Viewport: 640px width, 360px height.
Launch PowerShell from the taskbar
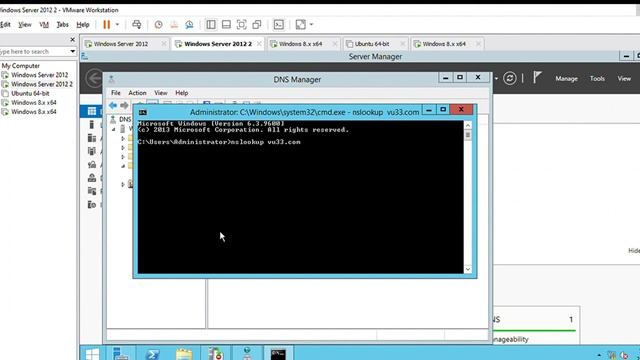click(x=152, y=353)
